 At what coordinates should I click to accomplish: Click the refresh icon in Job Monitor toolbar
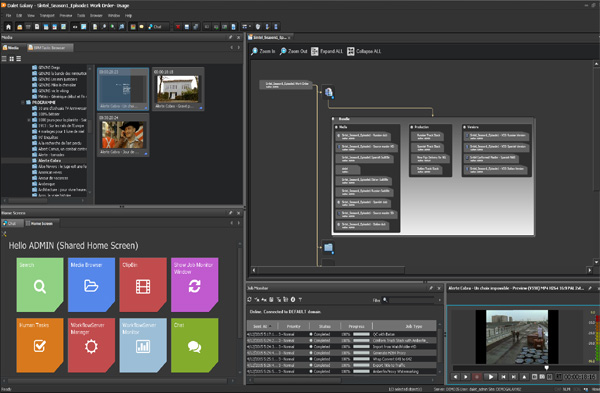click(250, 300)
